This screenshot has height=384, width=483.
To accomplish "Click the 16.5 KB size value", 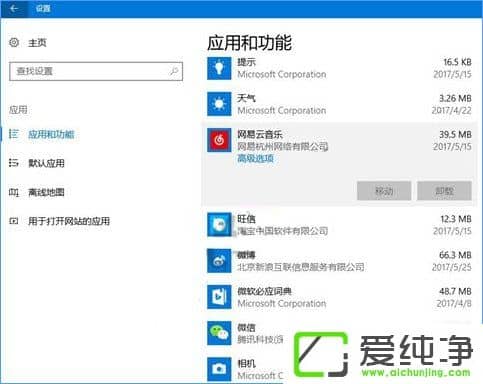I will [457, 62].
